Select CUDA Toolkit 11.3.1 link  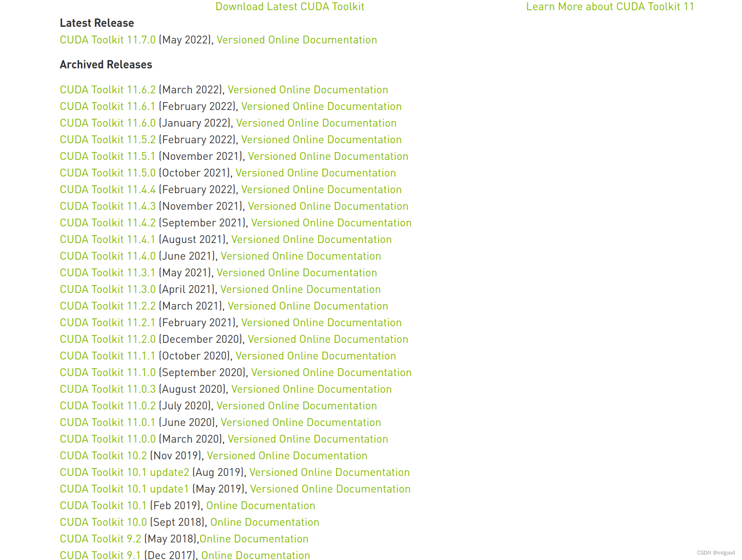(x=108, y=273)
